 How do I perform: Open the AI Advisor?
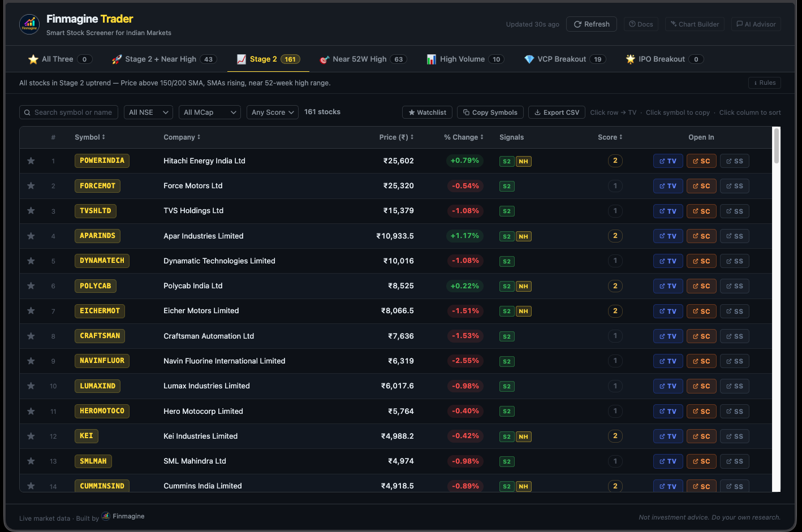[x=756, y=24]
